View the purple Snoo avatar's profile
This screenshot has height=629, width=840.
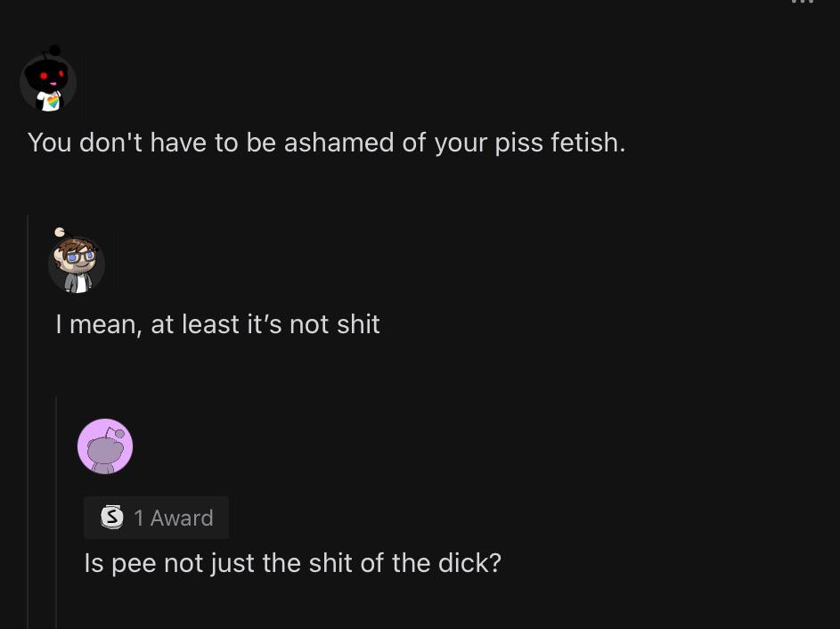point(105,445)
